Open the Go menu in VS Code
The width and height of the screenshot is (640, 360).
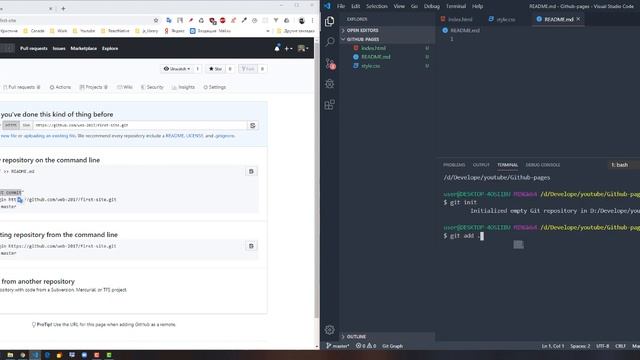[414, 6]
